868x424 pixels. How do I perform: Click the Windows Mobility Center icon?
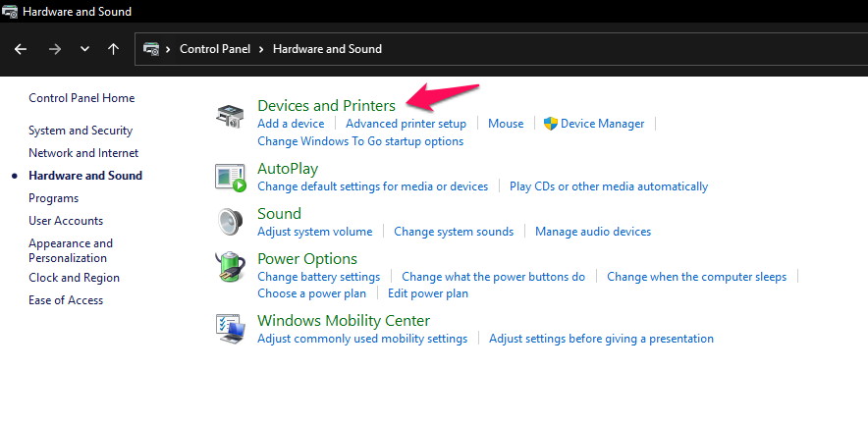230,329
